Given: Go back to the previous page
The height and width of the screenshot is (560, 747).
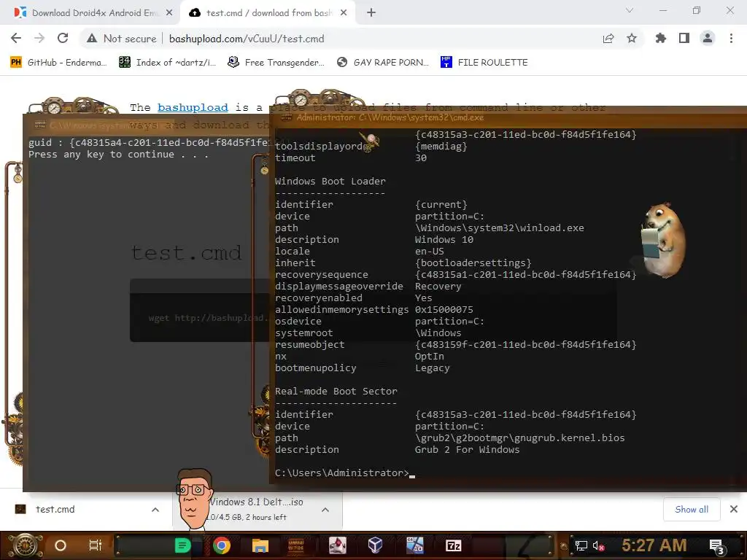Looking at the screenshot, I should (16, 38).
